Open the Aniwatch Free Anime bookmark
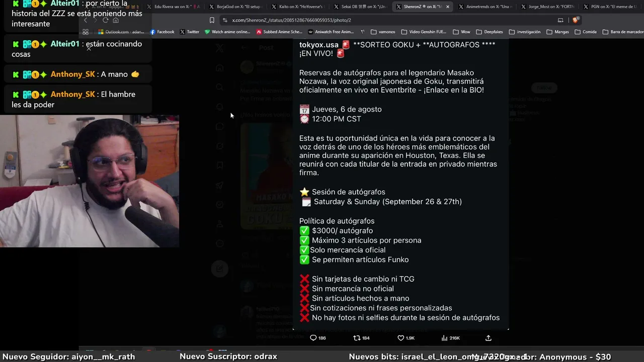This screenshot has width=644, height=362. 331,32
